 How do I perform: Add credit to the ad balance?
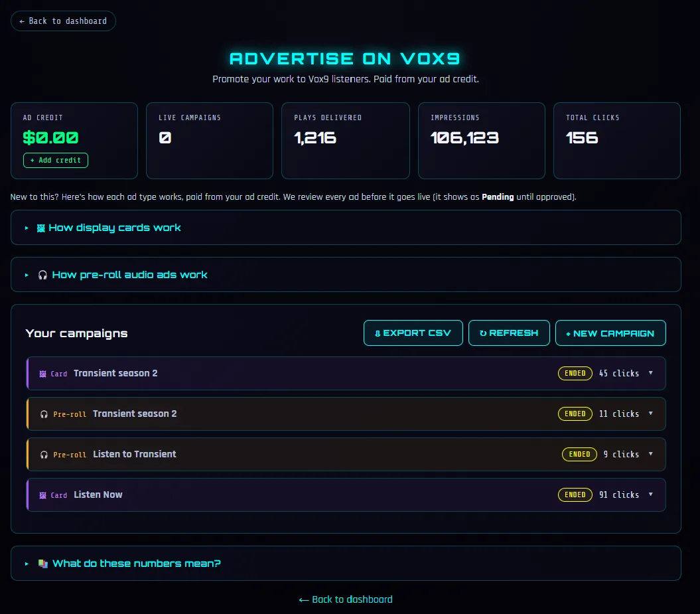tap(55, 161)
